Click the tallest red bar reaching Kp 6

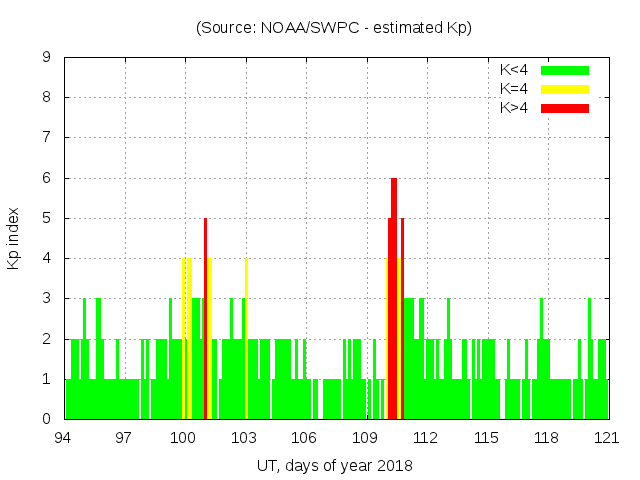394,300
